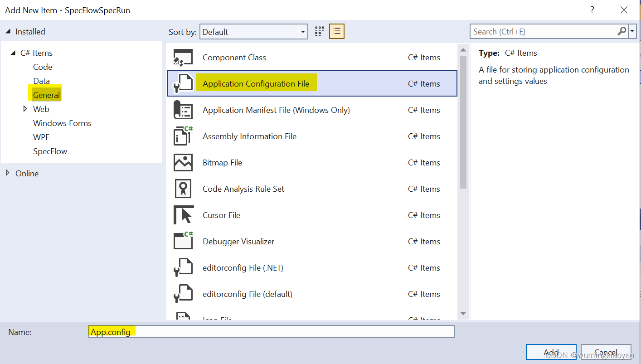Select Cursor File text
641x364 pixels.
coord(221,215)
